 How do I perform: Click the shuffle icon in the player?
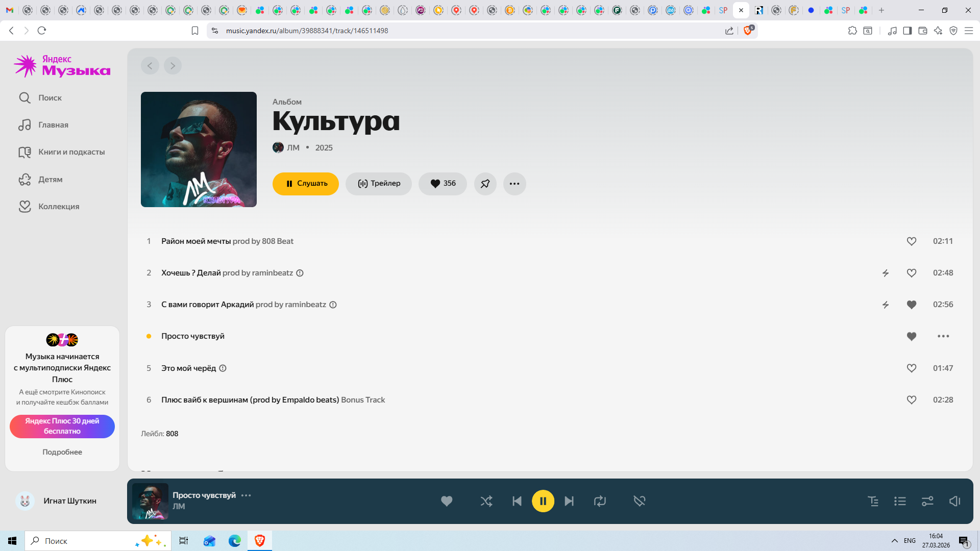(x=486, y=501)
